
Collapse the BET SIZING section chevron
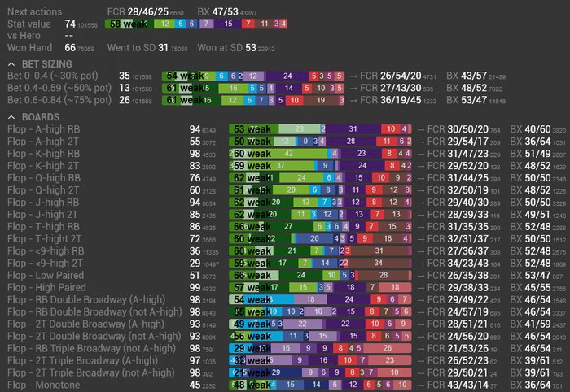click(x=11, y=63)
